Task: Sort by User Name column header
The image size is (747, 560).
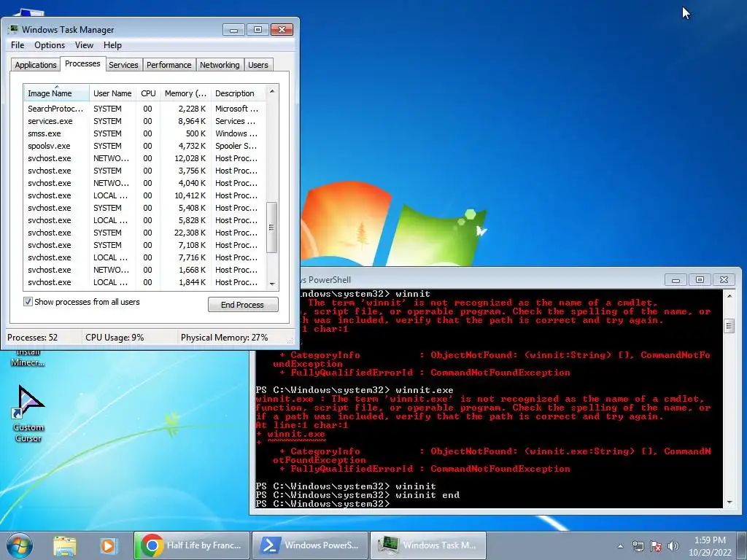Action: (112, 93)
